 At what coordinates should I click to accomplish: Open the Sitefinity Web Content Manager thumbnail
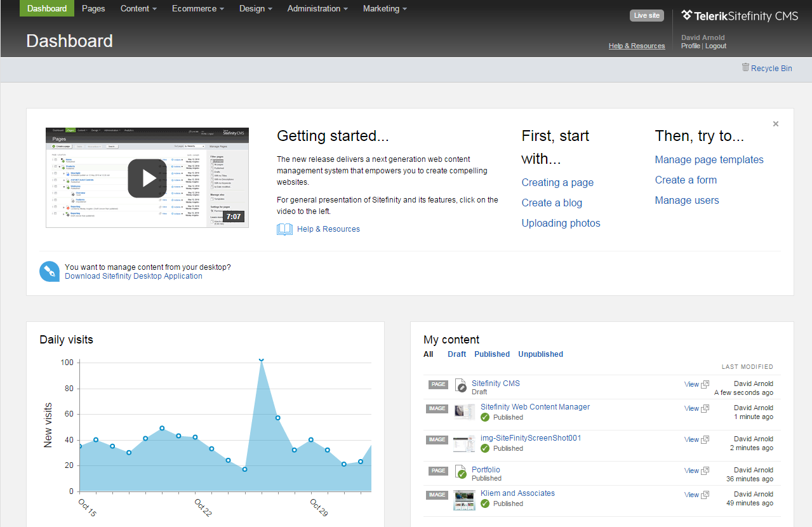[x=464, y=412]
